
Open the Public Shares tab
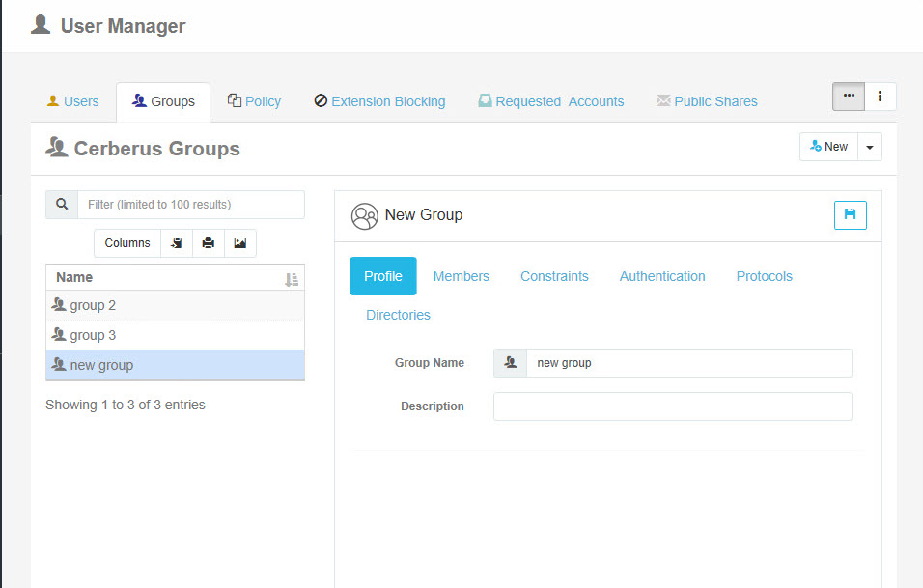coord(707,101)
